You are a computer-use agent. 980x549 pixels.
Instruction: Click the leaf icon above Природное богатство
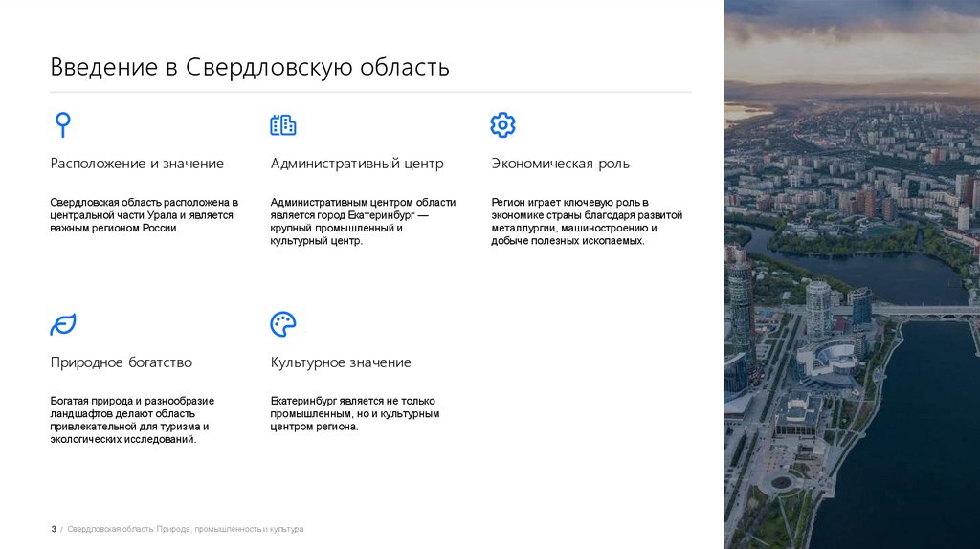(x=63, y=324)
